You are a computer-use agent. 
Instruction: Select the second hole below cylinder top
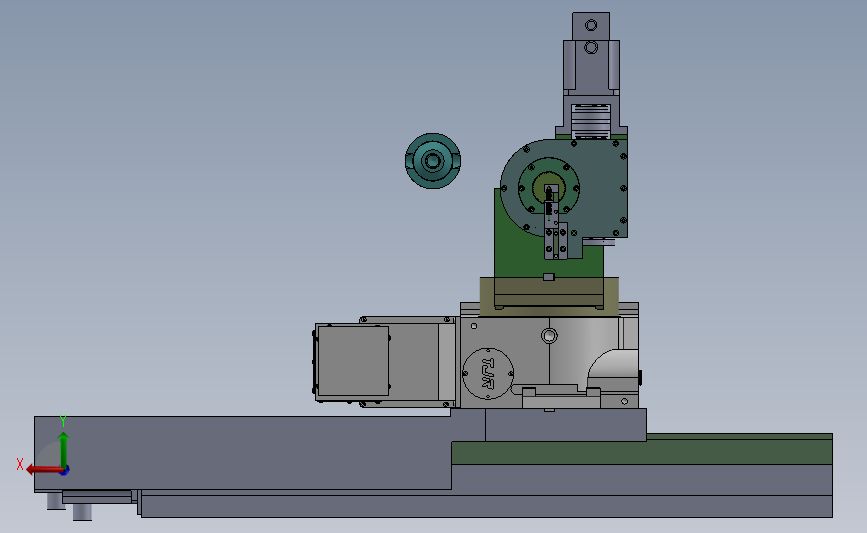click(x=591, y=48)
